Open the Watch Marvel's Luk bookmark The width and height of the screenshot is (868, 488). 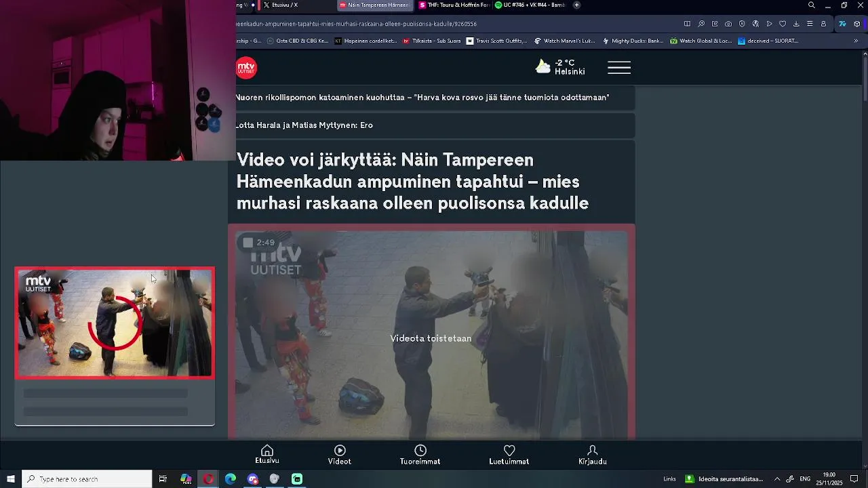(565, 41)
